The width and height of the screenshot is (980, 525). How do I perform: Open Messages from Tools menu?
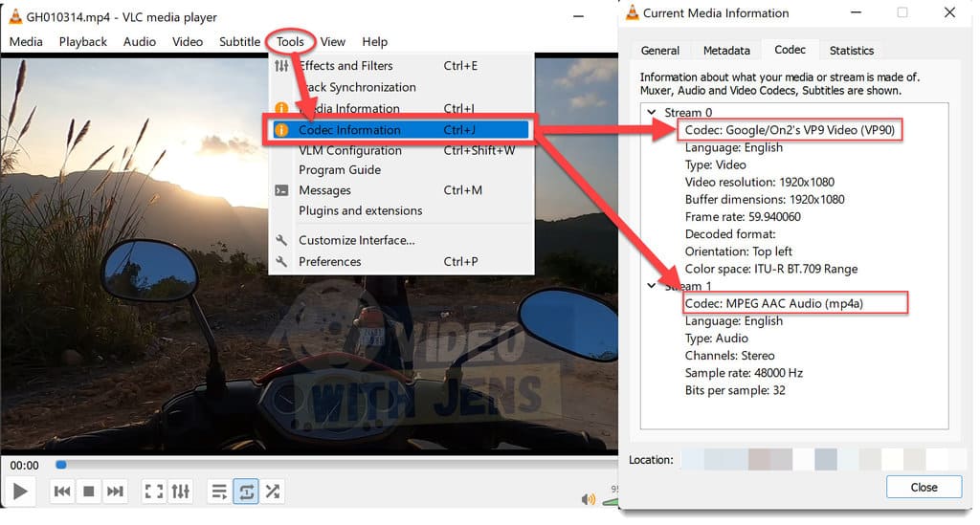tap(403, 190)
